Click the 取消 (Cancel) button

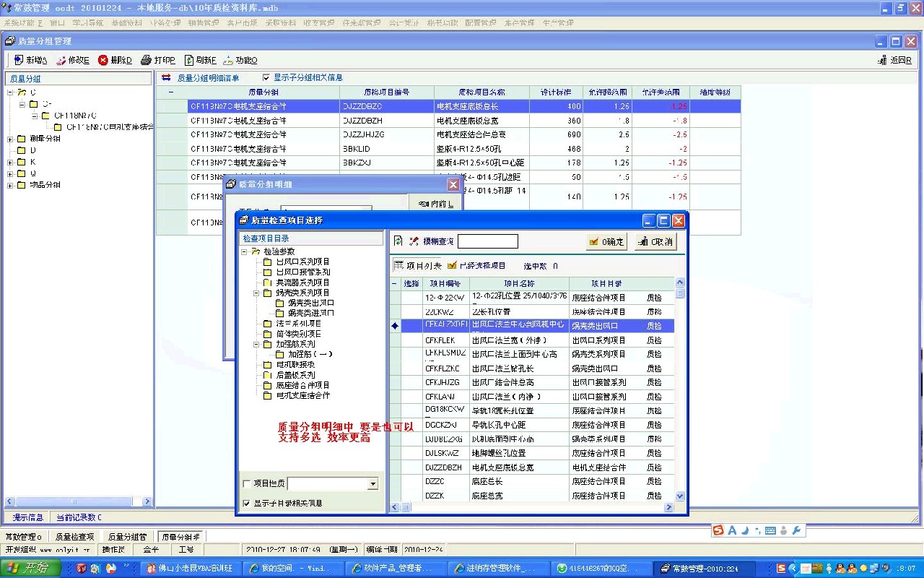655,242
